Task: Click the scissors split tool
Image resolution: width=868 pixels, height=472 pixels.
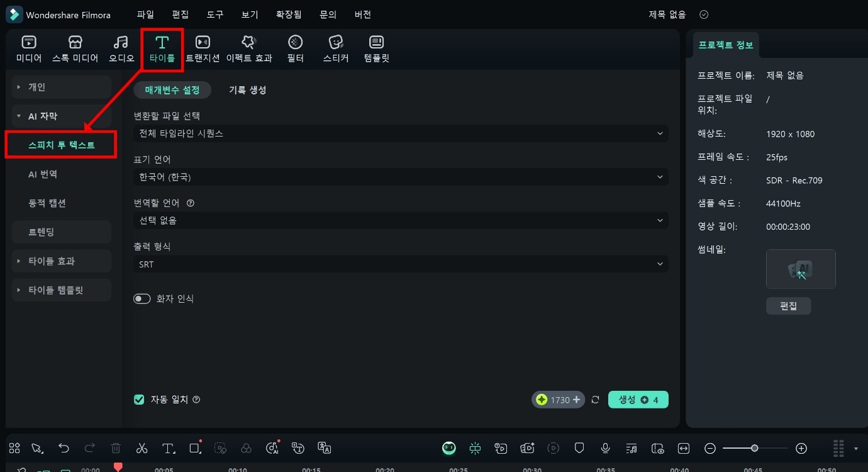Action: coord(142,448)
